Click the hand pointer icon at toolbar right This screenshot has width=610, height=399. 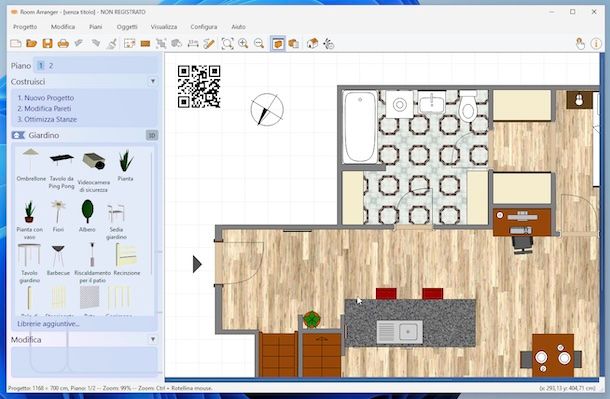point(580,44)
